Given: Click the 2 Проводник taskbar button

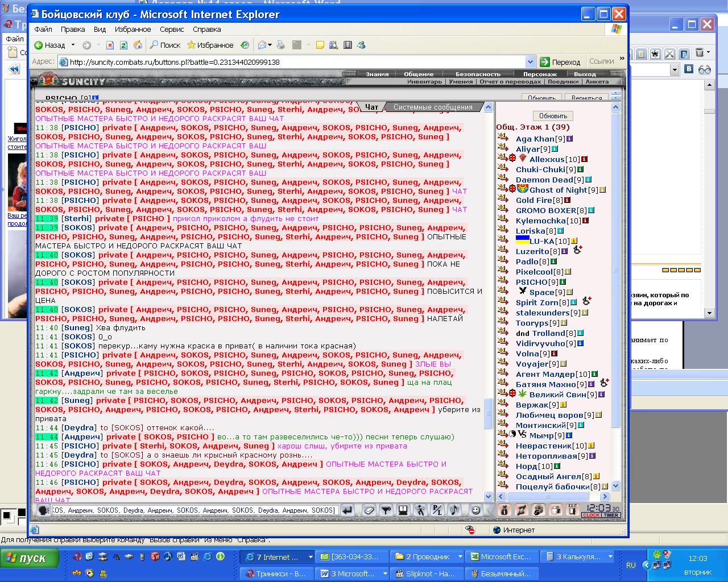Looking at the screenshot, I should coord(427,557).
